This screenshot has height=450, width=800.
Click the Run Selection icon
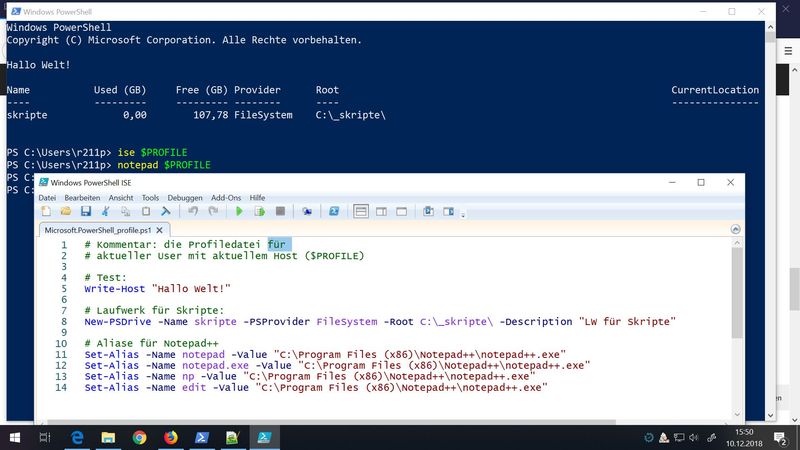point(260,212)
